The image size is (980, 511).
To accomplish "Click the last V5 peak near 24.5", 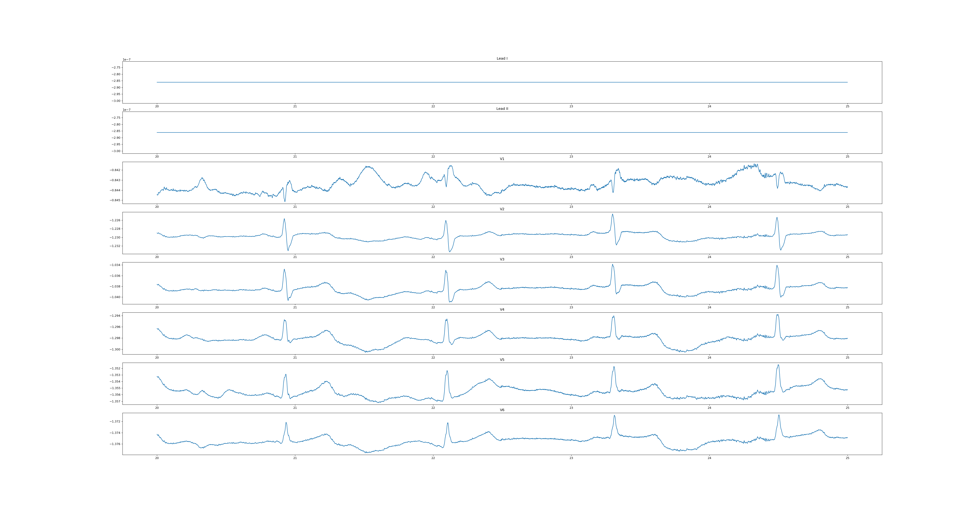I will coord(778,365).
